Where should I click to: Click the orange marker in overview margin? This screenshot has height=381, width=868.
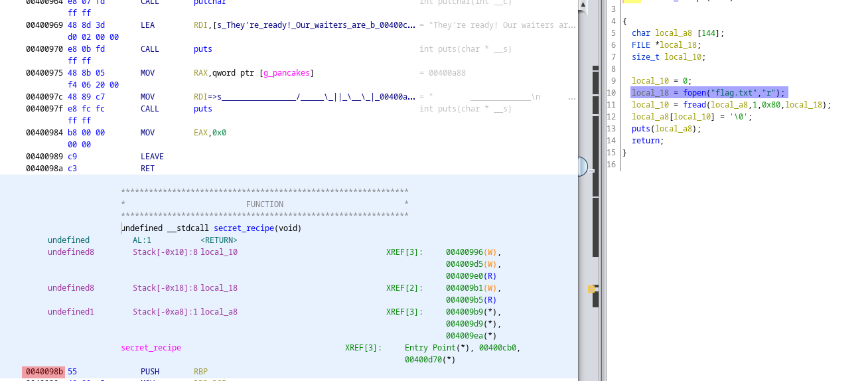tap(591, 289)
